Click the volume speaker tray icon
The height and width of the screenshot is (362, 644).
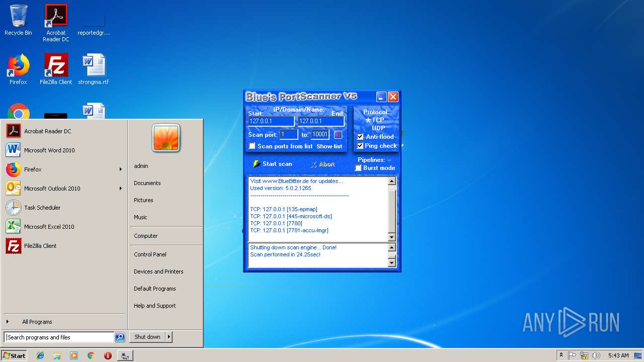pos(596,355)
